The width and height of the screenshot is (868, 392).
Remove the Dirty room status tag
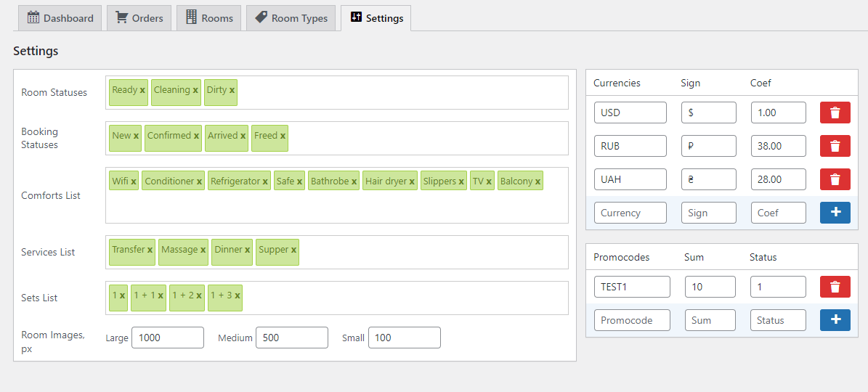[x=232, y=89]
